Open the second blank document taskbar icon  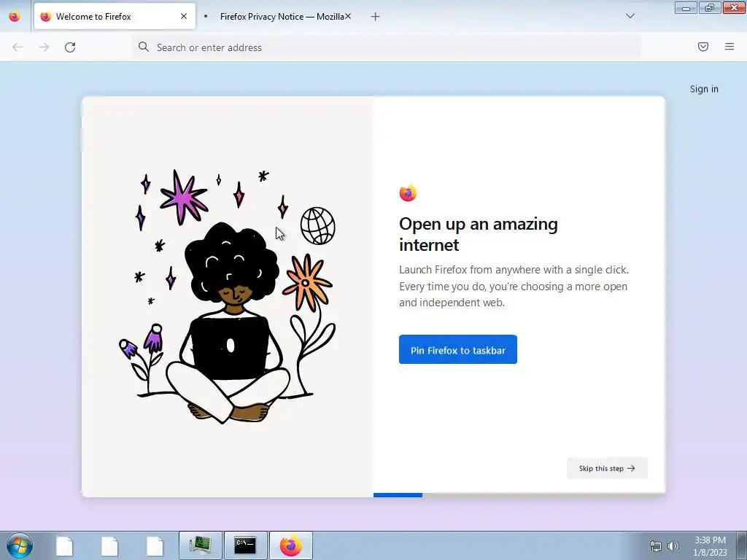click(x=109, y=546)
